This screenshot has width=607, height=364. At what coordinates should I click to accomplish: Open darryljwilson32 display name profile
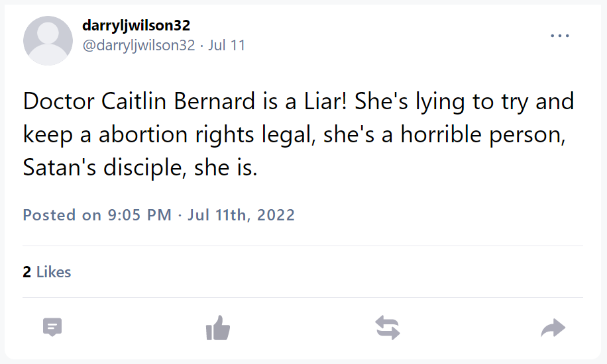(x=136, y=26)
